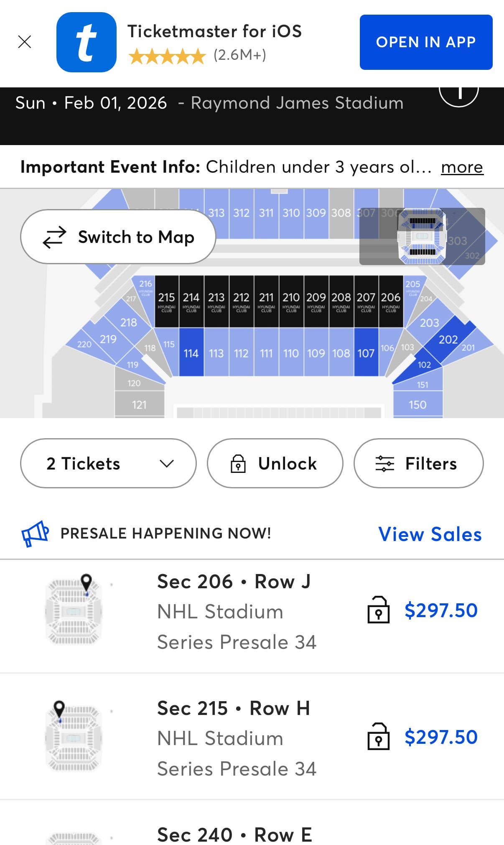Screen dimensions: 504x845
Task: Choose Hyundai Club section 211
Action: 266,301
